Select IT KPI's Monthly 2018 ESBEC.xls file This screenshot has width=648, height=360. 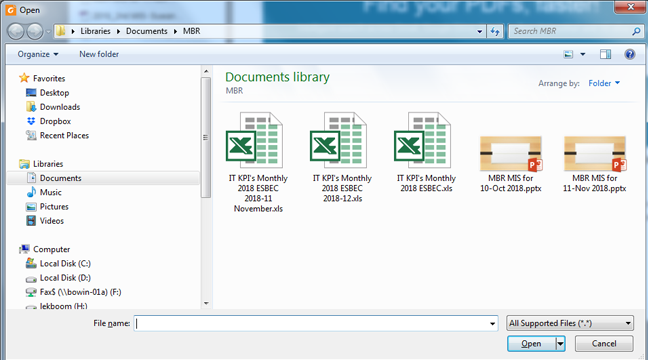click(x=426, y=152)
